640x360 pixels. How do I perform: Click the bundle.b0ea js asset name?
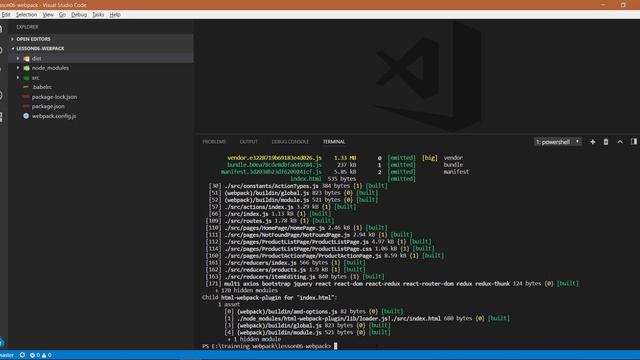pos(274,165)
